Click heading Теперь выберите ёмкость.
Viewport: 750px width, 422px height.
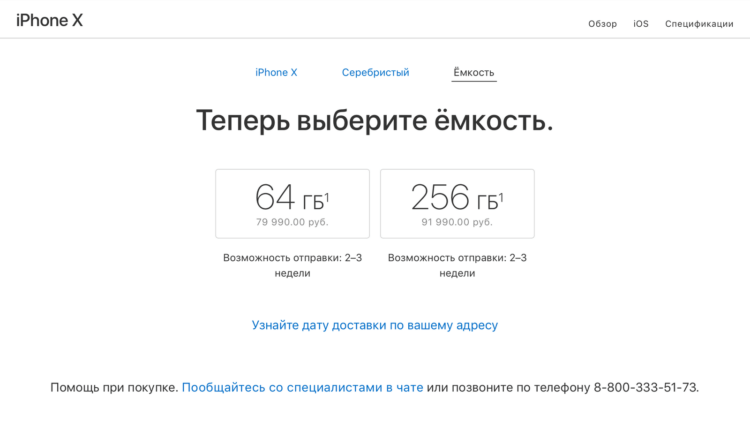click(x=375, y=120)
